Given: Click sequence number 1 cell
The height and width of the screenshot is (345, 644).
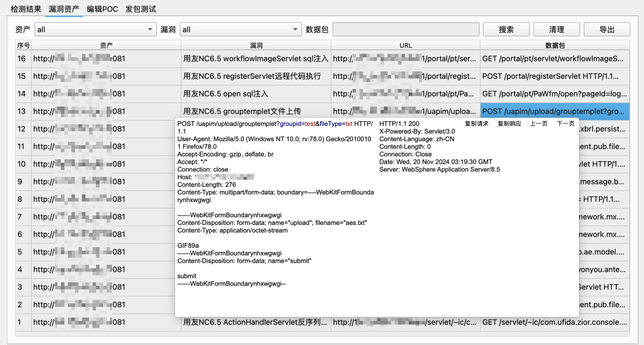Looking at the screenshot, I should [x=23, y=322].
